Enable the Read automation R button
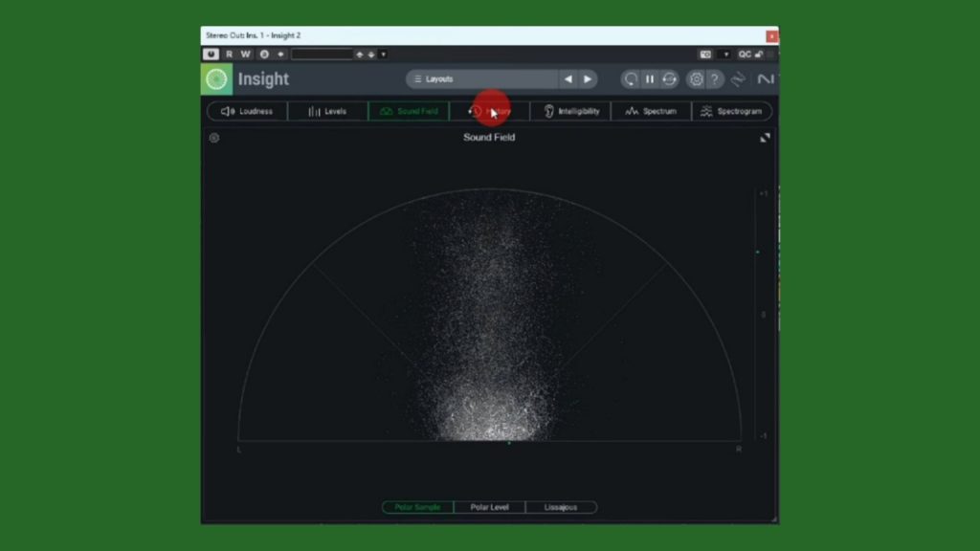Viewport: 980px width, 551px height. (229, 55)
